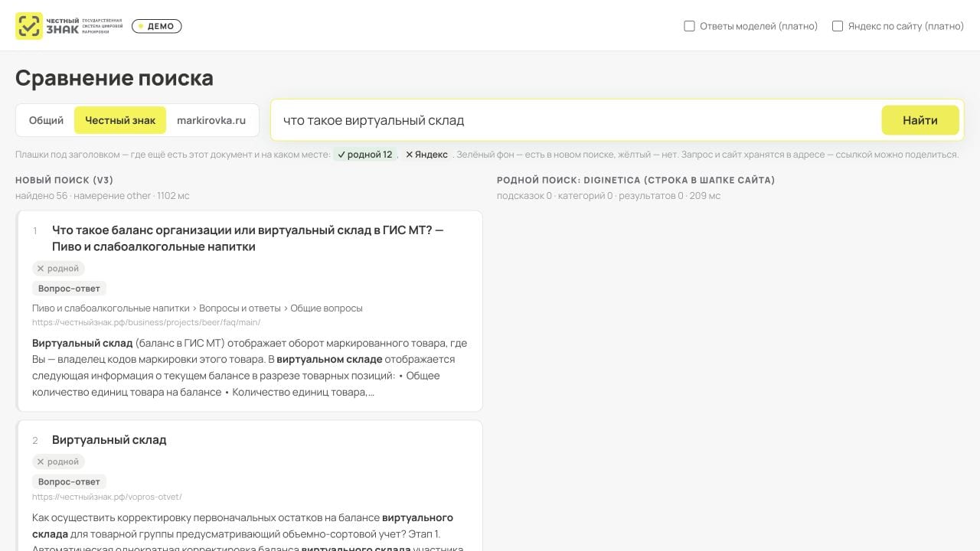
Task: Switch to the Общий tab
Action: [x=46, y=120]
